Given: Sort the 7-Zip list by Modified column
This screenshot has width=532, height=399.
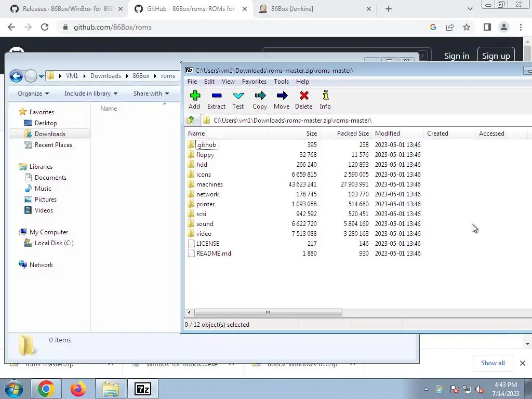Looking at the screenshot, I should tap(397, 134).
